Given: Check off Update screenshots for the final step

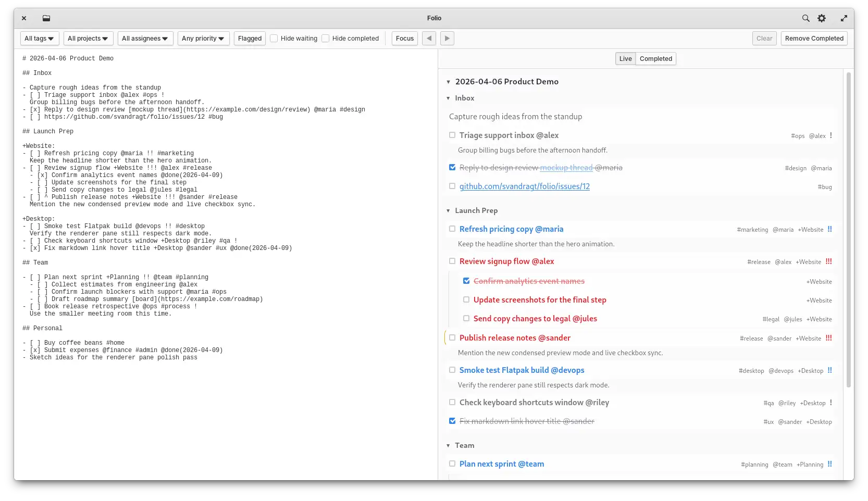Looking at the screenshot, I should pyautogui.click(x=466, y=300).
